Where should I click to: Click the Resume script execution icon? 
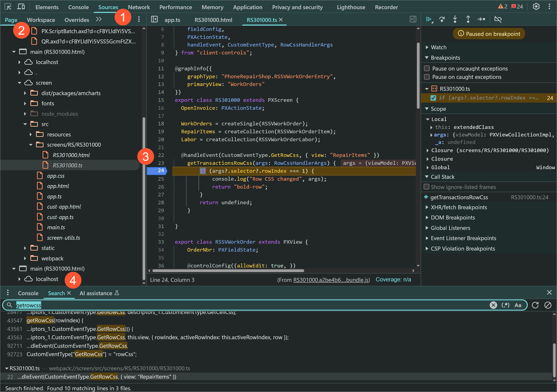[429, 19]
